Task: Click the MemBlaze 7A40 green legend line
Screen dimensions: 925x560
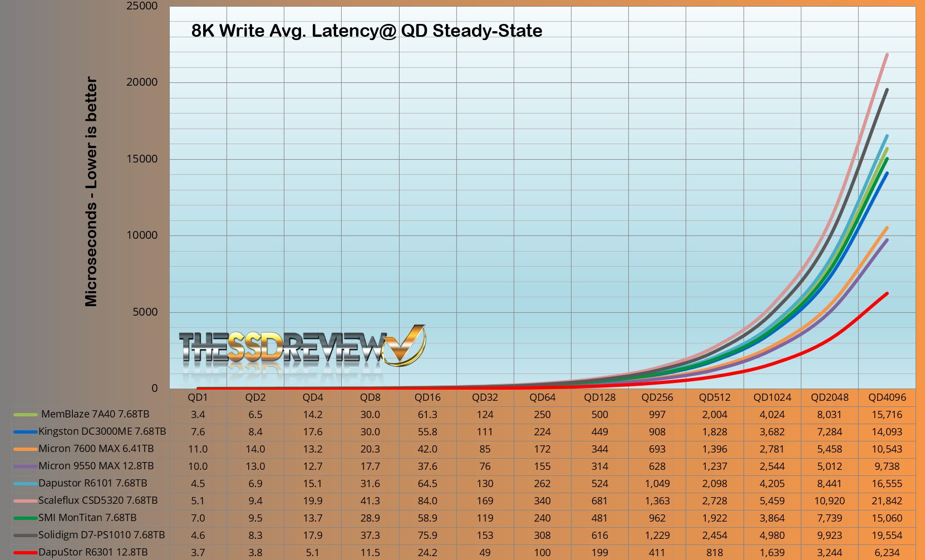Action: pyautogui.click(x=25, y=415)
